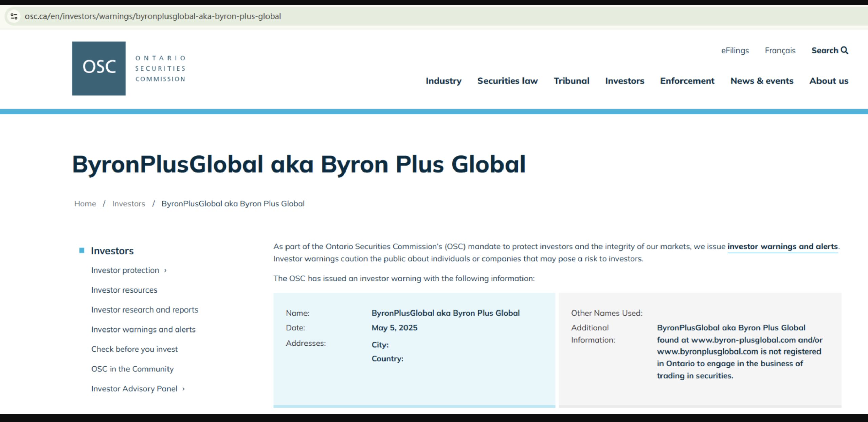The height and width of the screenshot is (422, 868).
Task: Open the Tribunal menu
Action: tap(572, 81)
